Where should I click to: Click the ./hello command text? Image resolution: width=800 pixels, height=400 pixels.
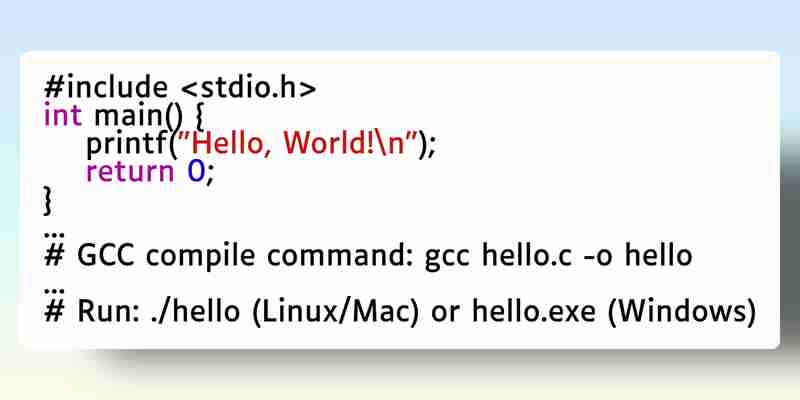click(x=195, y=311)
